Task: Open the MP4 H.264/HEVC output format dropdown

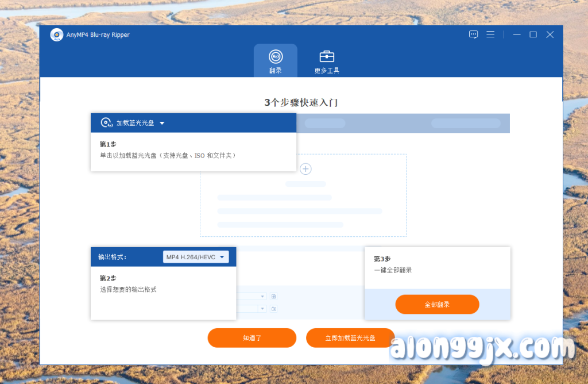Action: click(x=196, y=257)
